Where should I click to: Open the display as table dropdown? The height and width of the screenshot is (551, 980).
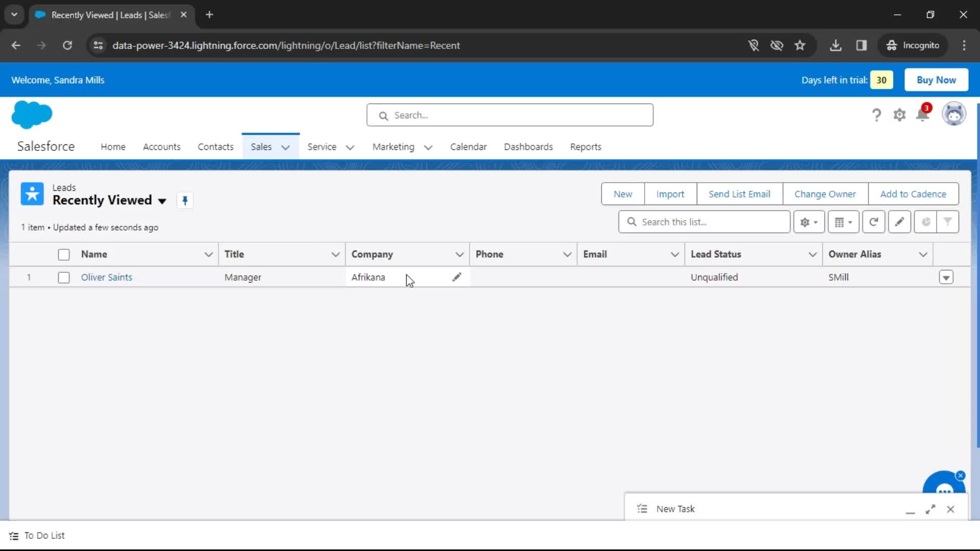(x=843, y=222)
